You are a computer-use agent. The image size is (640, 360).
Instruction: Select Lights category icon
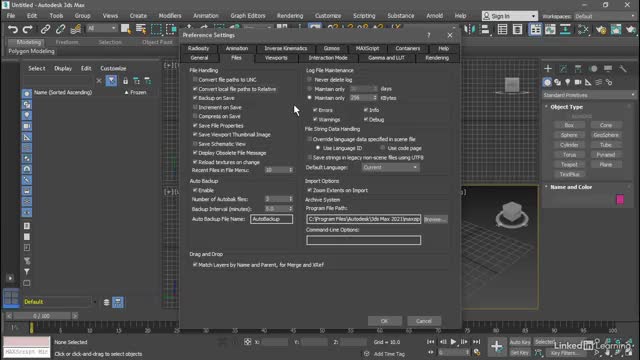[x=568, y=82]
